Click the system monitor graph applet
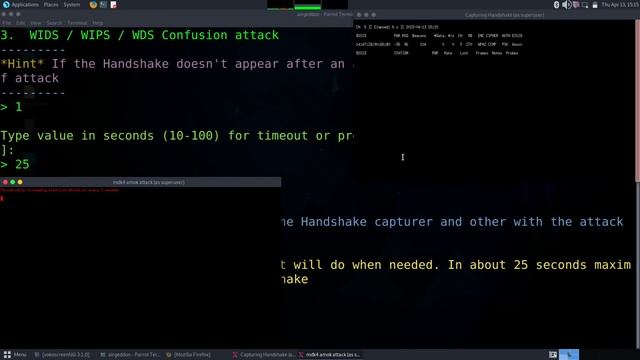The height and width of the screenshot is (360, 640). 307,5
